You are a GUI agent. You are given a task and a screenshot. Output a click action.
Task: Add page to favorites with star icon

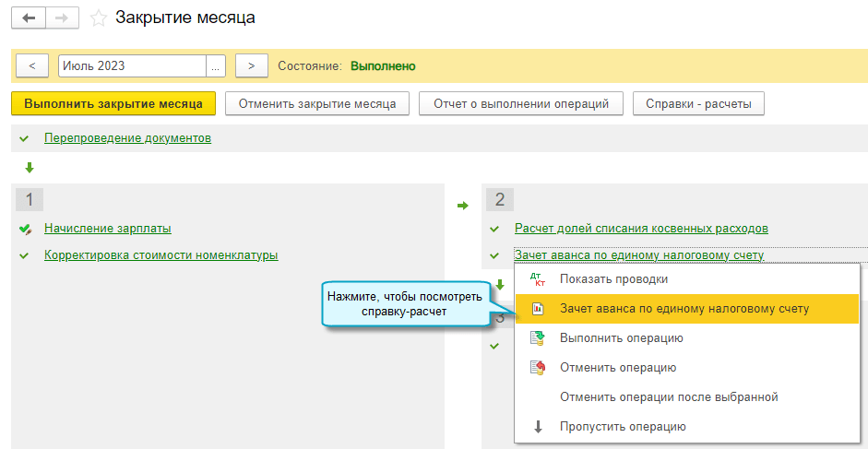coord(99,18)
